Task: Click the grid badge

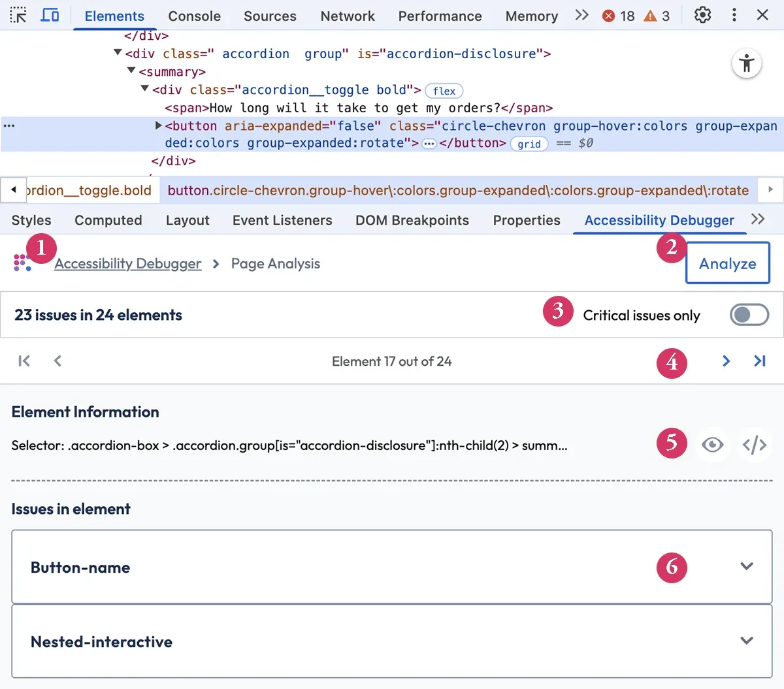Action: point(529,144)
